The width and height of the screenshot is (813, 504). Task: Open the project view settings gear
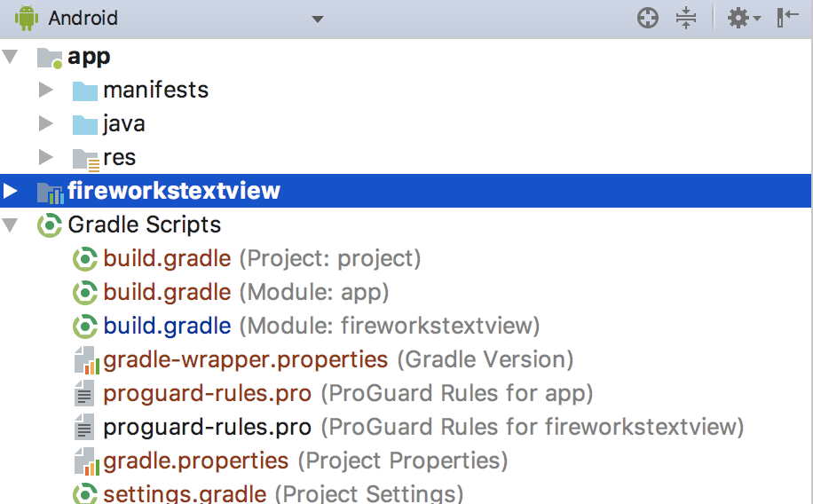click(738, 18)
